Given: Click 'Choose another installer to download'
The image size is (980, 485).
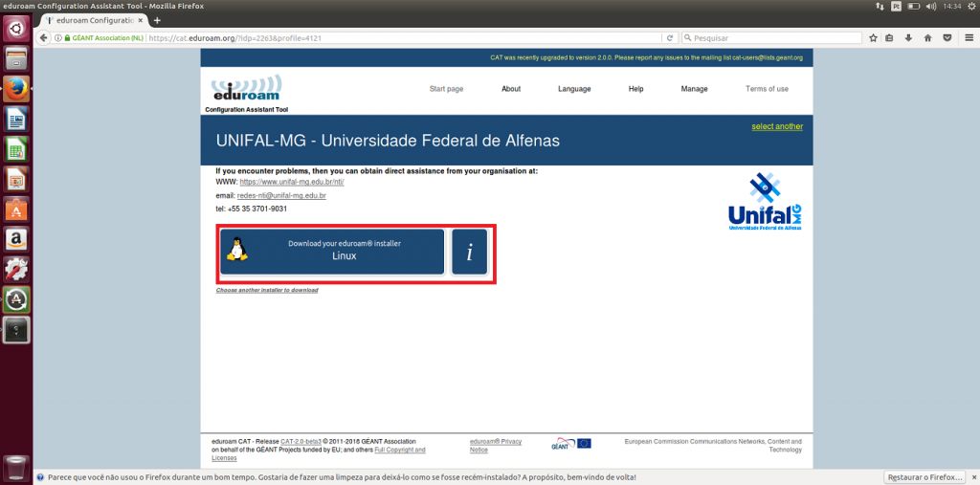Looking at the screenshot, I should (267, 291).
